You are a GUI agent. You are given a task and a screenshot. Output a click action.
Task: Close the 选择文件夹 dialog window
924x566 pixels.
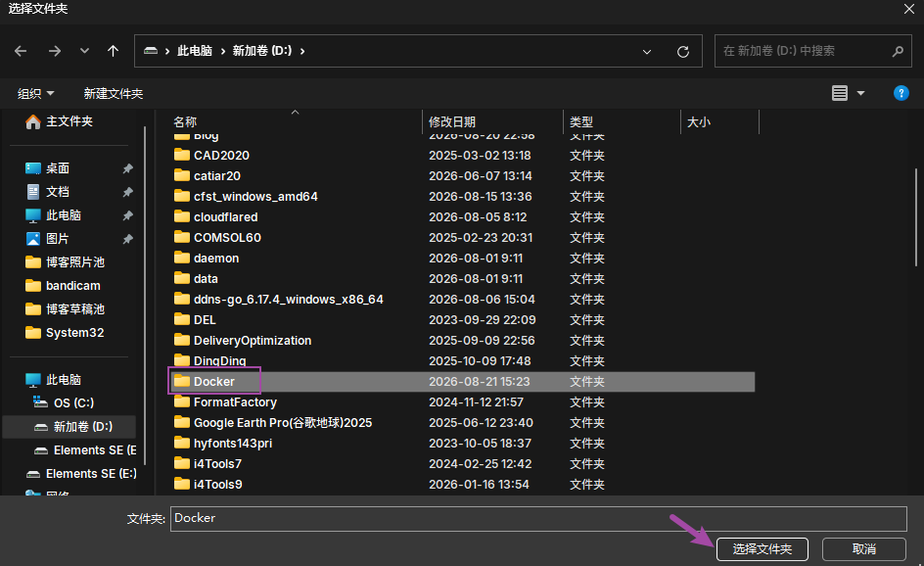point(909,9)
